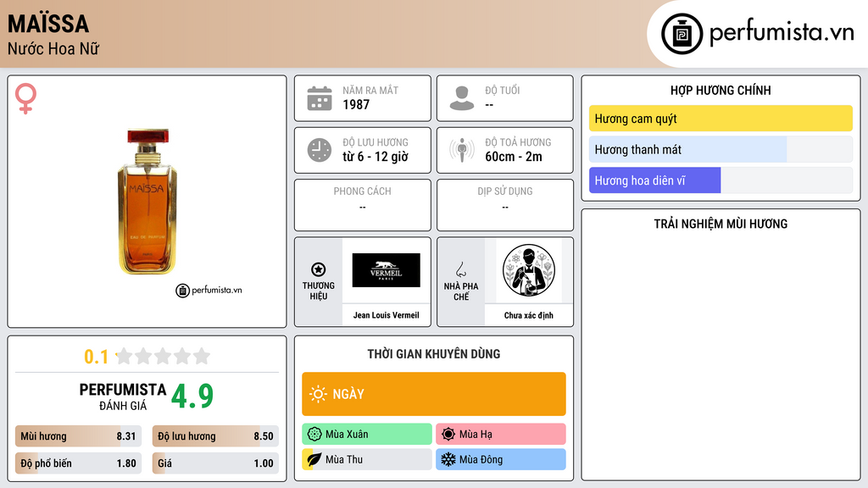
Task: Click the Vermeil Paris brand logo
Action: pos(386,270)
